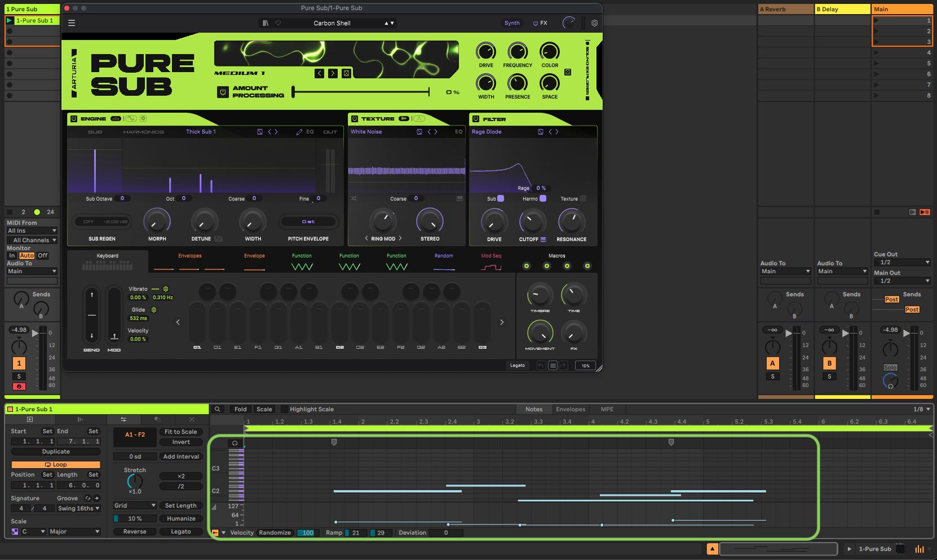Viewport: 937px width, 560px height.
Task: Open the Random modulation tab
Action: click(x=444, y=261)
